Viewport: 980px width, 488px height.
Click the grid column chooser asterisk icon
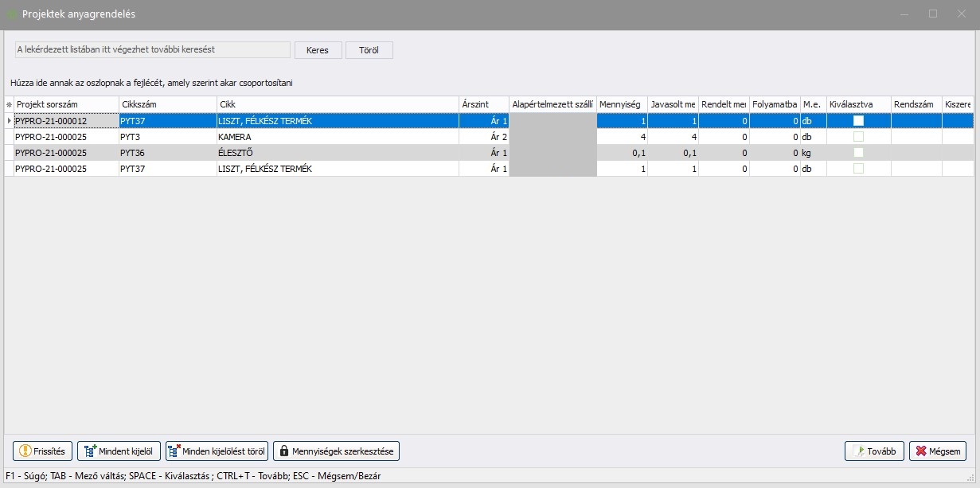(x=9, y=105)
